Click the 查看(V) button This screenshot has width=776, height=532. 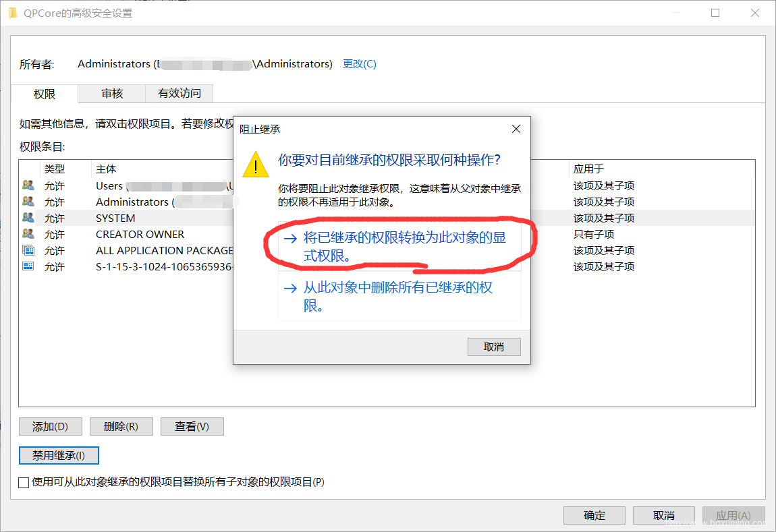point(192,426)
